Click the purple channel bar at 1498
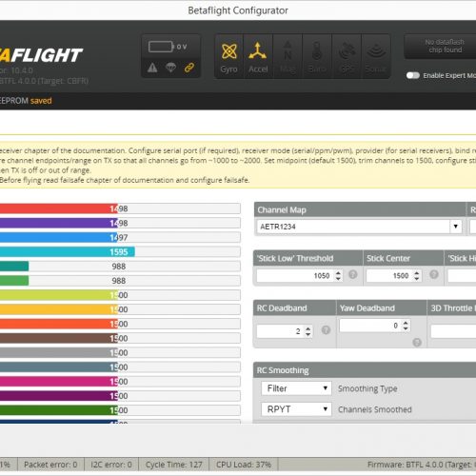 tap(120, 223)
